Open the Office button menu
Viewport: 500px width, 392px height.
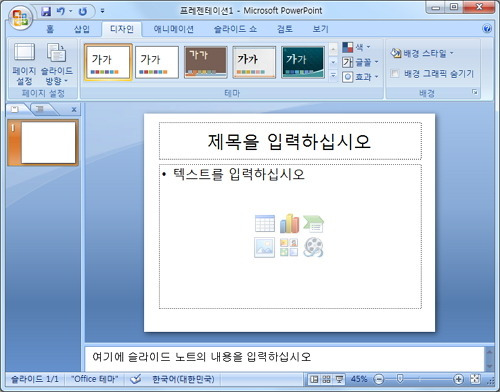20,17
